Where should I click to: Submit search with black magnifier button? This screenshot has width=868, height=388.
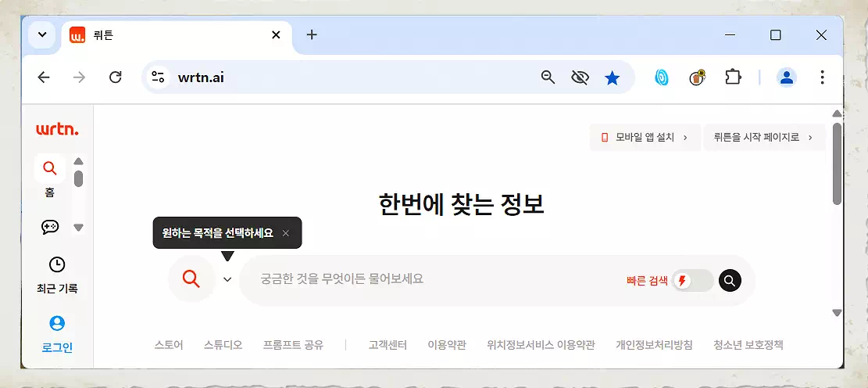point(730,281)
